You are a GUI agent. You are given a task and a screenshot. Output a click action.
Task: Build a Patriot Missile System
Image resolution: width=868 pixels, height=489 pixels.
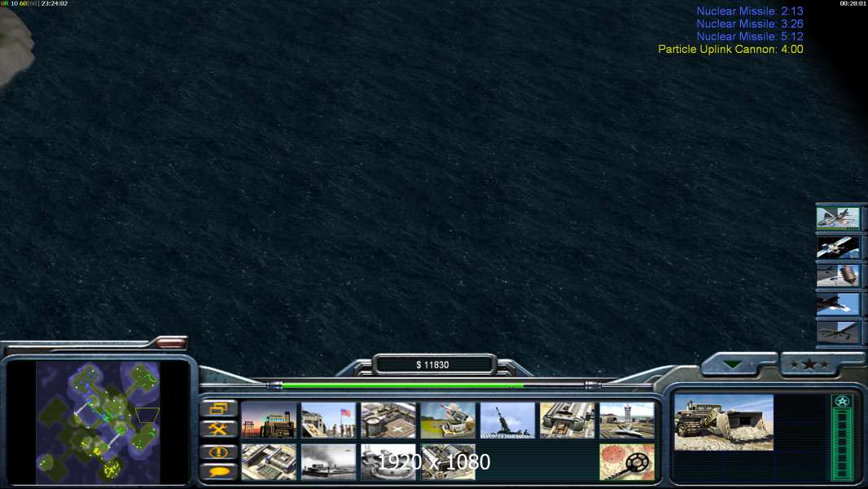pyautogui.click(x=449, y=421)
